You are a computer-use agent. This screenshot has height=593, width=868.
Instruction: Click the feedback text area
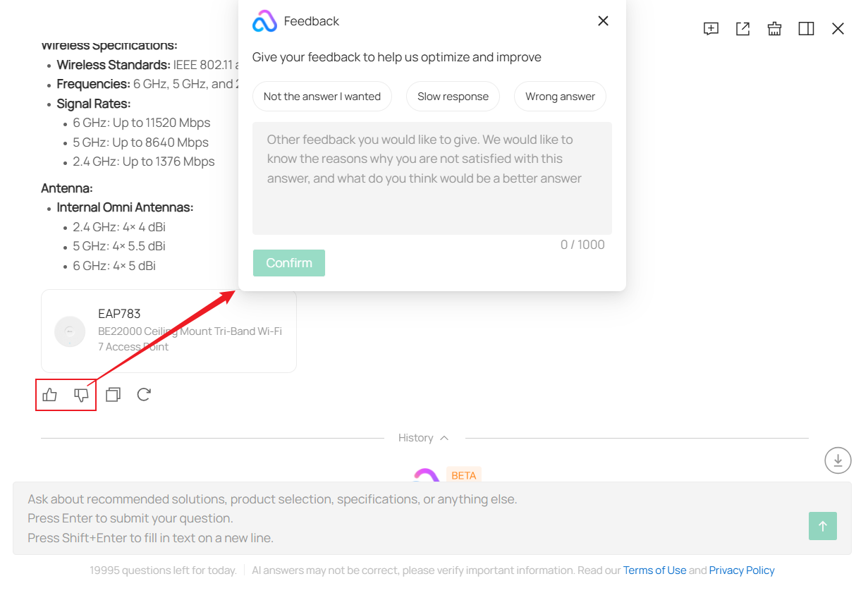pos(432,178)
